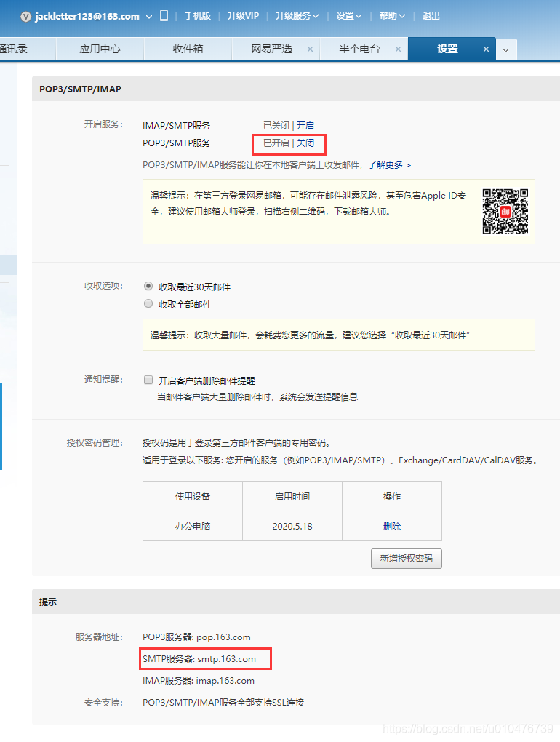This screenshot has height=742, width=560.
Task: Select the active 设置 tab
Action: click(447, 49)
